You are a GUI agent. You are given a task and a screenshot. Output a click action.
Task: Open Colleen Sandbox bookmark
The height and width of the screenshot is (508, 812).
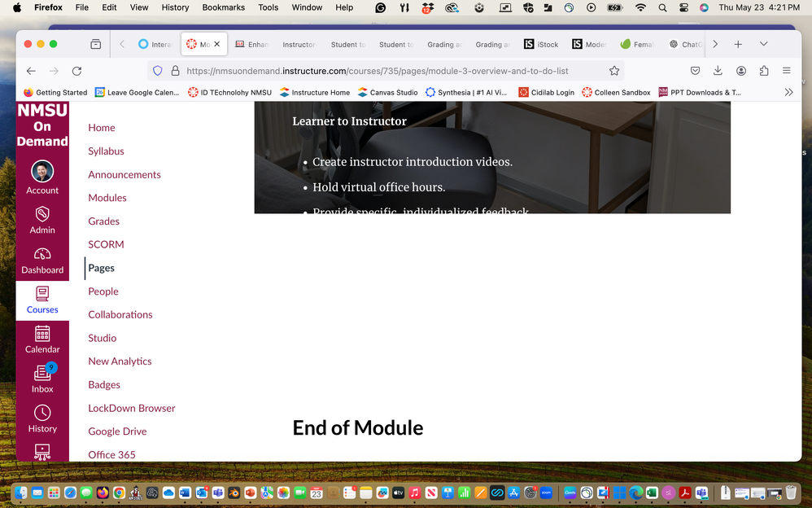[x=616, y=92]
